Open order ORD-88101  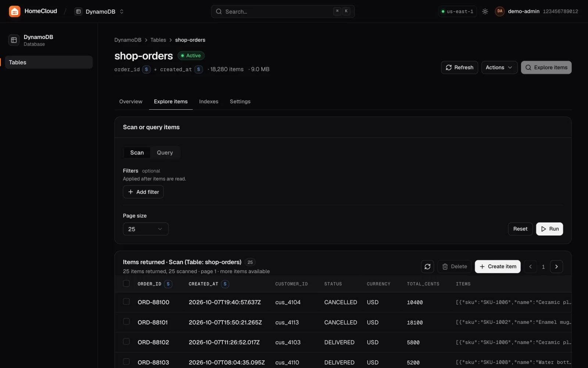coord(153,322)
